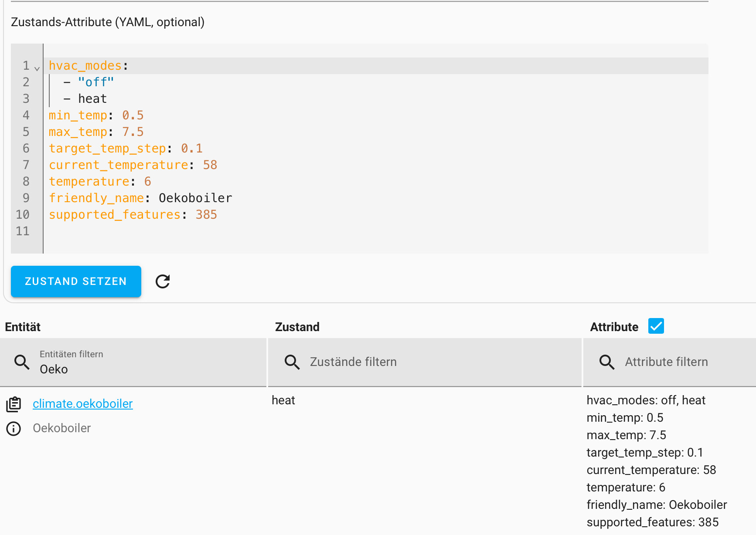Click the Oekoboiler name under the entity link

click(62, 428)
